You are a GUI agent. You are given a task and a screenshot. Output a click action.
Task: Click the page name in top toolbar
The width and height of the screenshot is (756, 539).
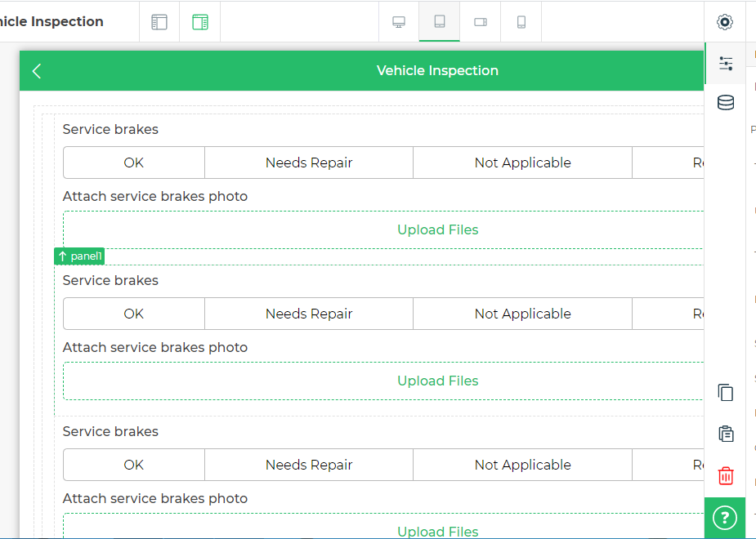click(51, 22)
